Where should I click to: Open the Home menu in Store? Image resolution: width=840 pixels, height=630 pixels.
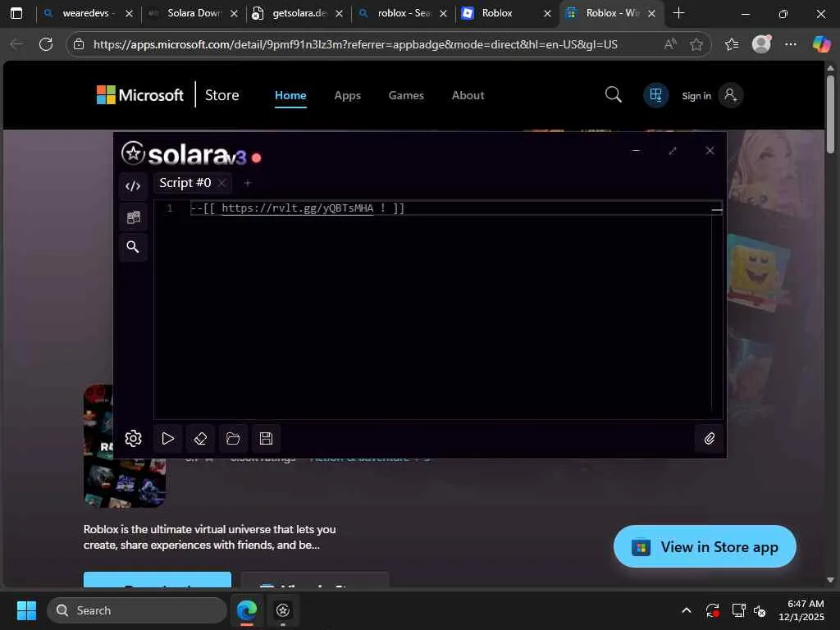(x=290, y=95)
